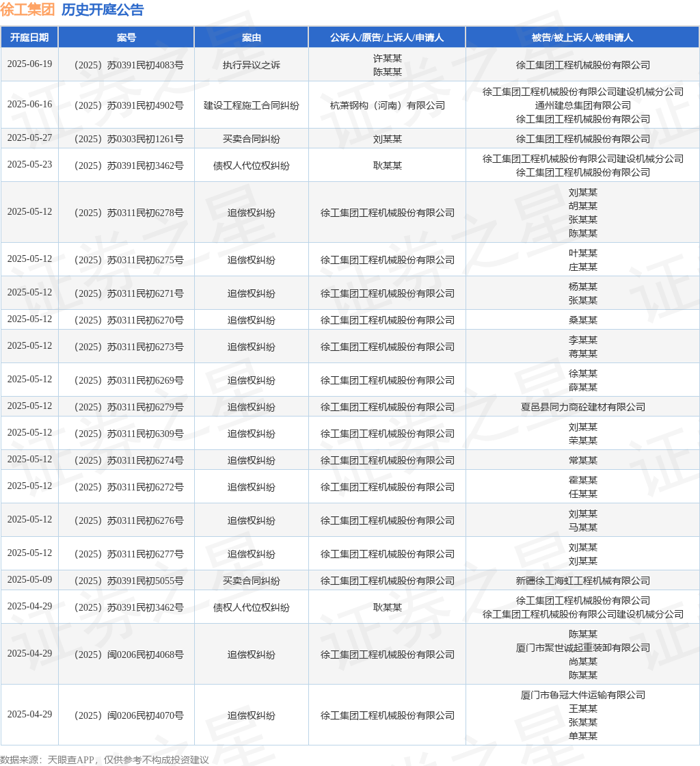
Task: Click case number 苏0311民初6279号
Action: tap(129, 408)
